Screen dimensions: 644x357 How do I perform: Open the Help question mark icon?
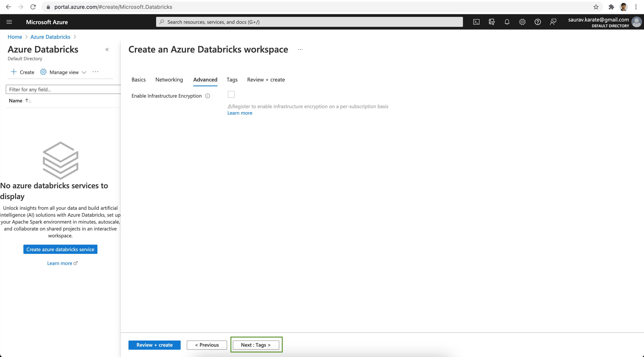pos(538,22)
